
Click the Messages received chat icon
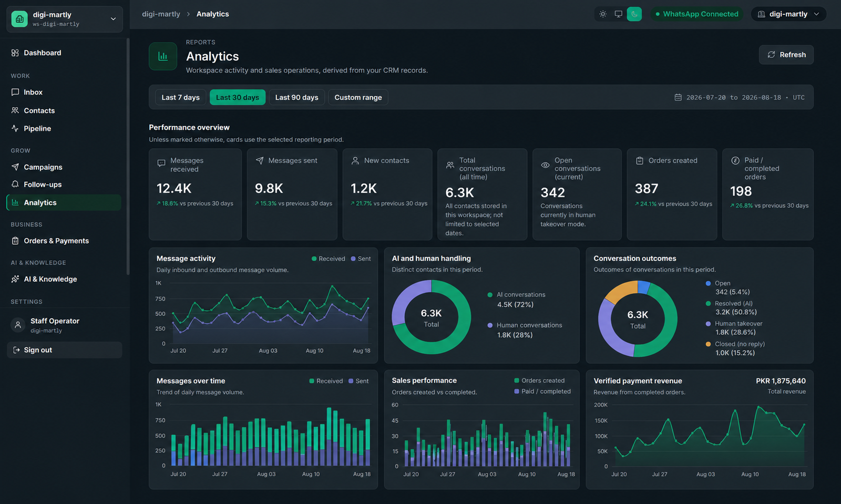161,163
